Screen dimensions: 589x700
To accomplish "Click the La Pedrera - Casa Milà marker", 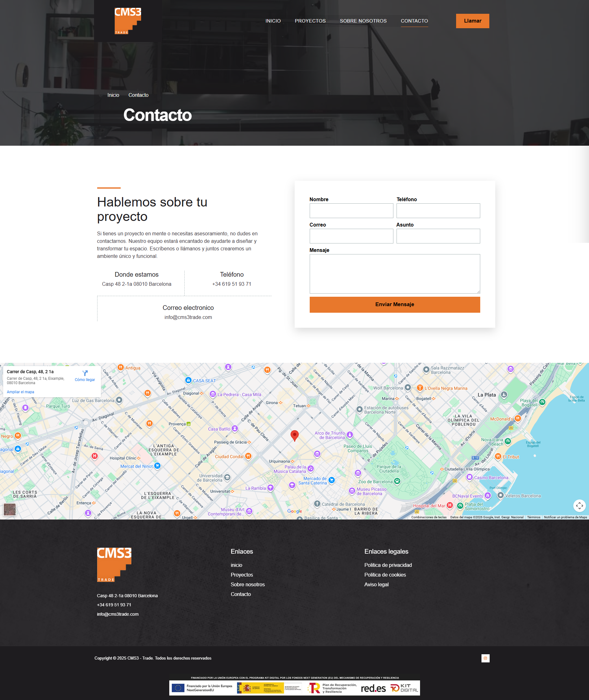I will coord(213,394).
